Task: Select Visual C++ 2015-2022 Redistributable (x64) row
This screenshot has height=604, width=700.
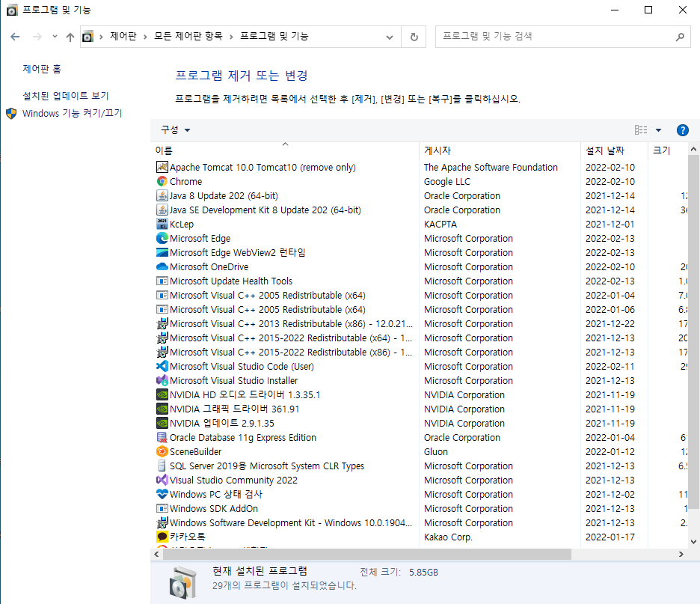Action: pos(420,338)
